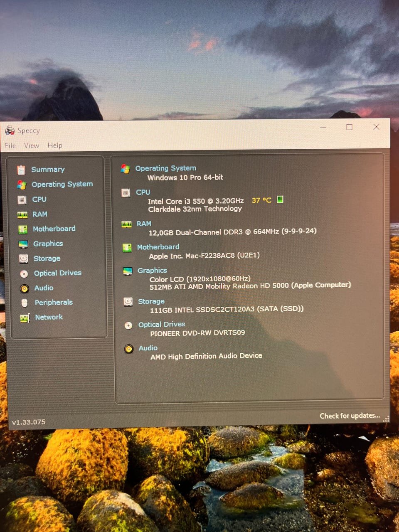Click the Optical Drives disc icon in sidebar
The image size is (399, 532).
24,273
